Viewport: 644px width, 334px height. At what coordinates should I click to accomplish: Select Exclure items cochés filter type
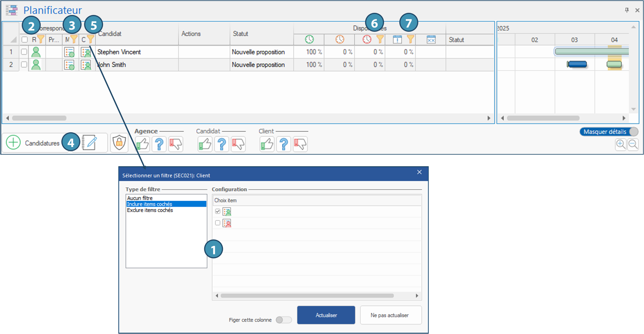[150, 210]
